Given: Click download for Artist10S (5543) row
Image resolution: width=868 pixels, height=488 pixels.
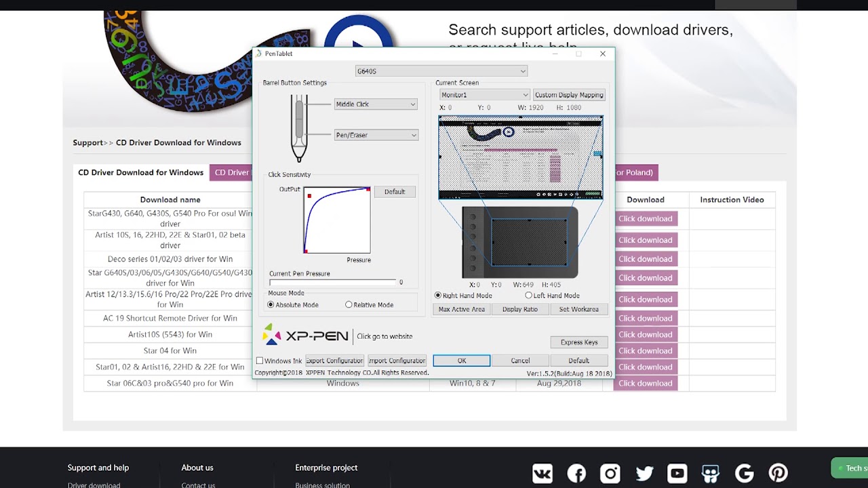Looking at the screenshot, I should [x=645, y=335].
